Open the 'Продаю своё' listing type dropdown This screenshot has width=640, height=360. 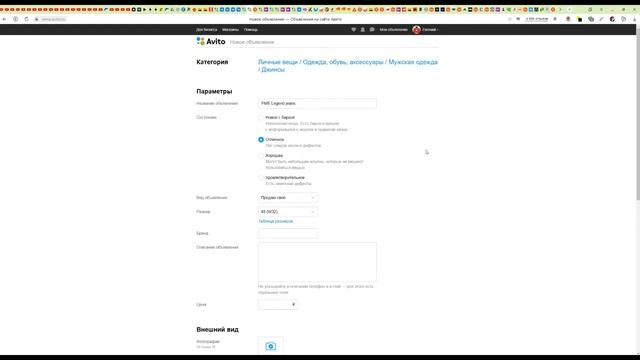click(288, 198)
